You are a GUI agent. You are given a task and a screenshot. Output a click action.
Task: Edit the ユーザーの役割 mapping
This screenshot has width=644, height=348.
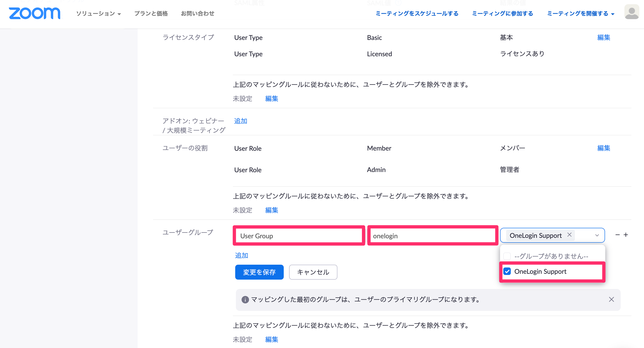[603, 148]
